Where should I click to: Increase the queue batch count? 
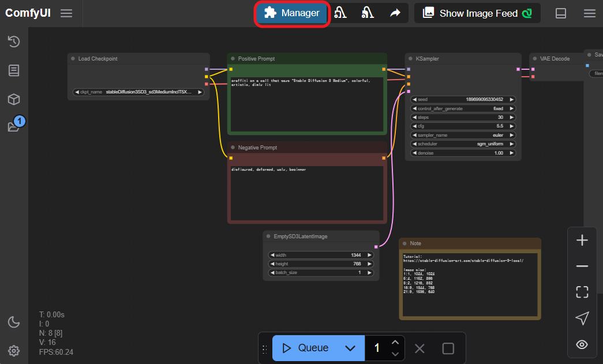pyautogui.click(x=395, y=342)
